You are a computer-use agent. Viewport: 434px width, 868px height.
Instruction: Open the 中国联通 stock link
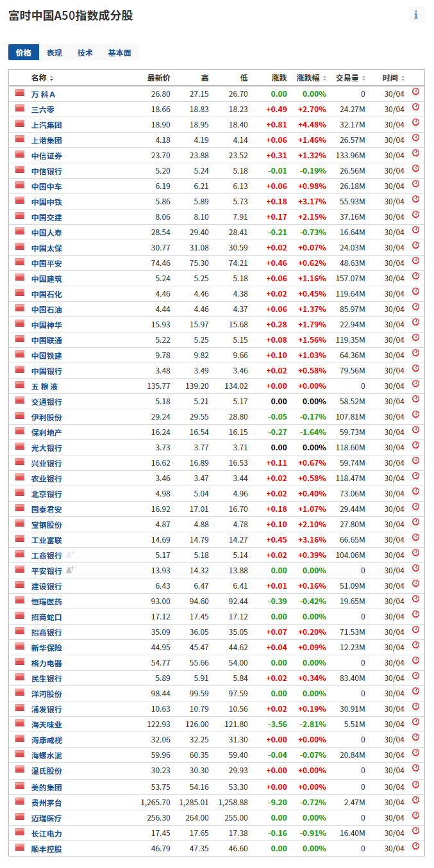click(47, 340)
